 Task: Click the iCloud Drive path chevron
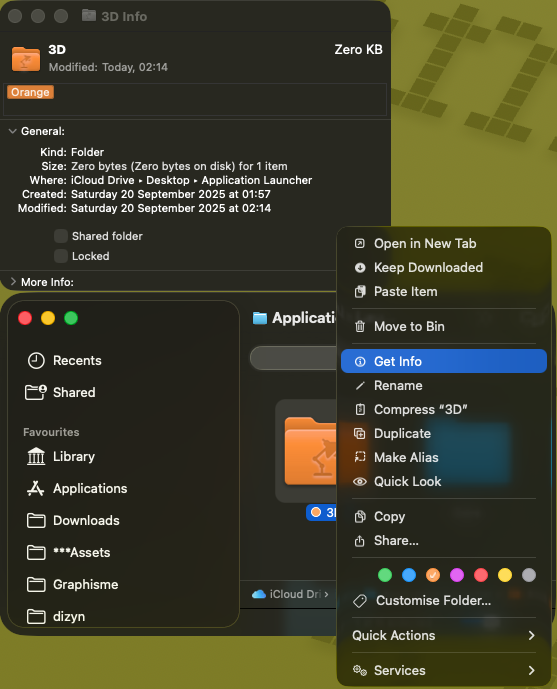[x=326, y=594]
